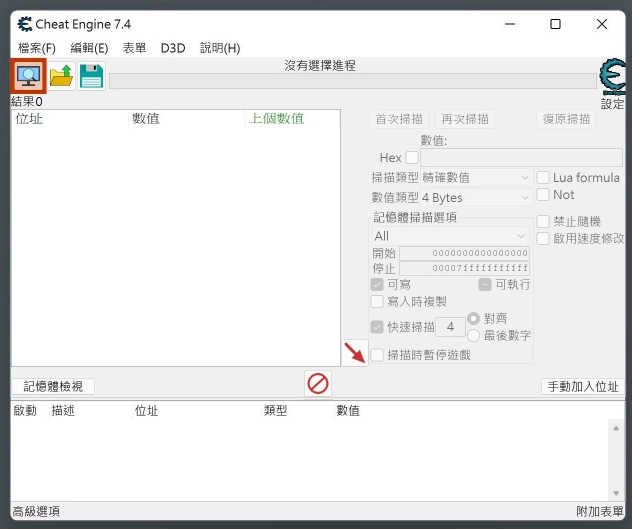632x529 pixels.
Task: Click the address table's 位址 column header
Action: 196,410
